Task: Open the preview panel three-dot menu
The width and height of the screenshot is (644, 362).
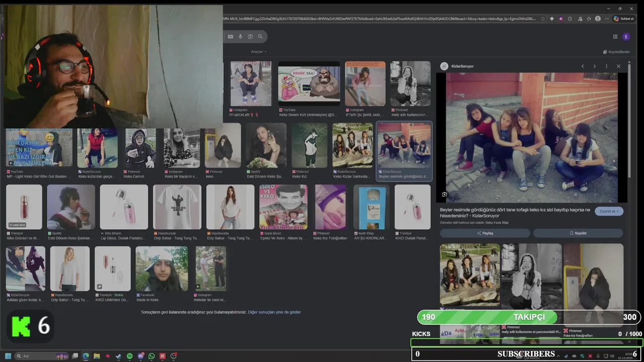Action: pyautogui.click(x=606, y=66)
